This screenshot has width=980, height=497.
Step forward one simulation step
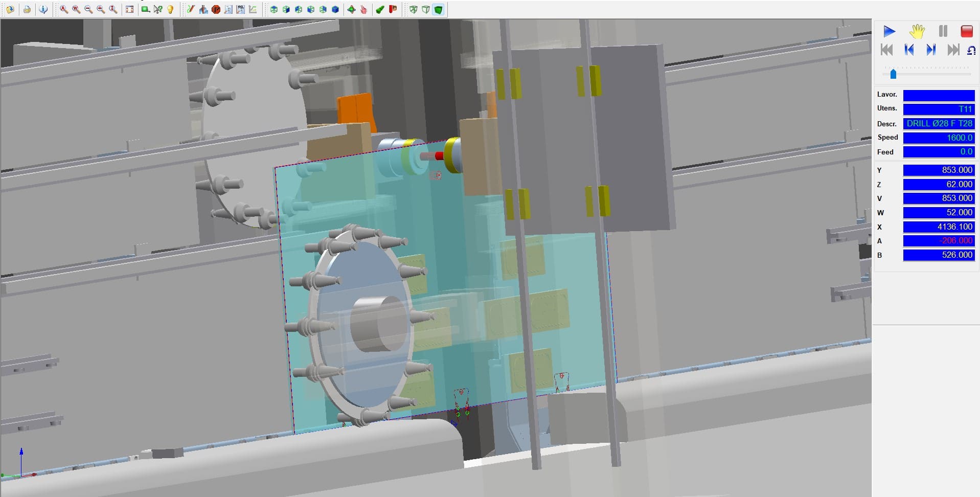pyautogui.click(x=931, y=50)
